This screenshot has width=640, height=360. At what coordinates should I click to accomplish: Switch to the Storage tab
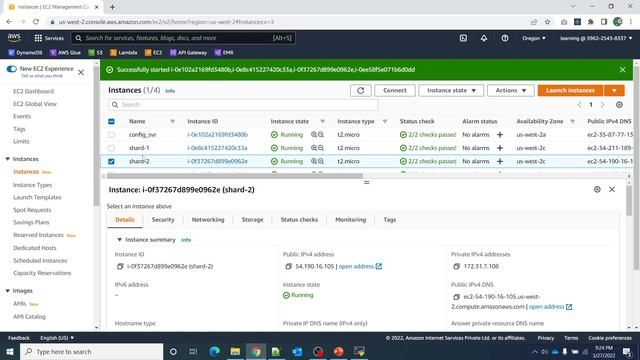point(252,220)
